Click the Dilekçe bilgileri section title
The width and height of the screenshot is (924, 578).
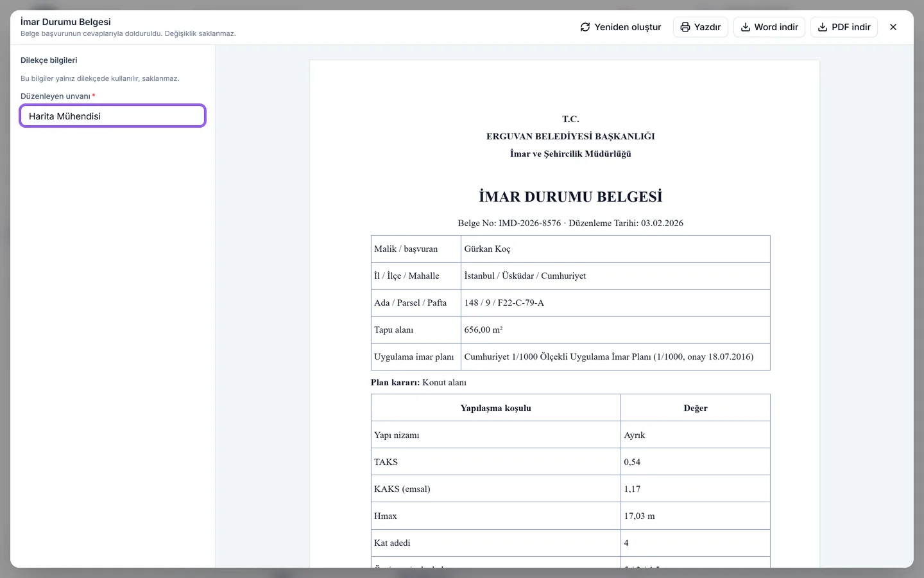coord(49,60)
